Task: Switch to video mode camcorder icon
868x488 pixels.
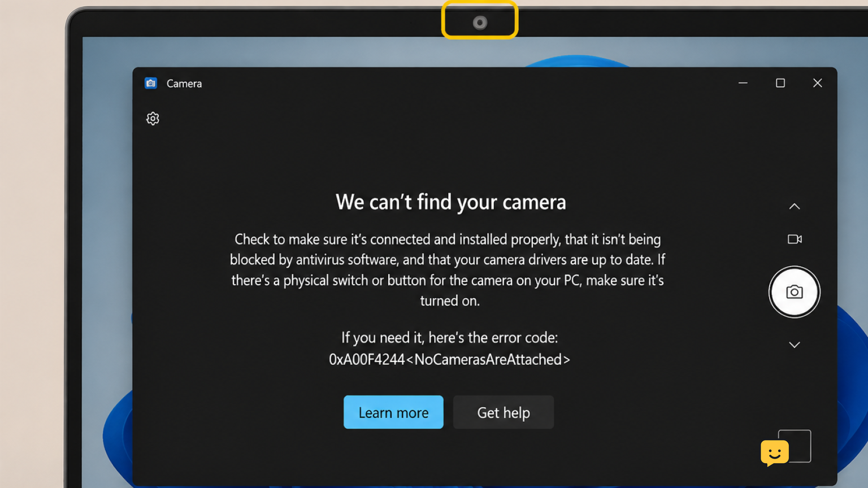Action: click(795, 239)
